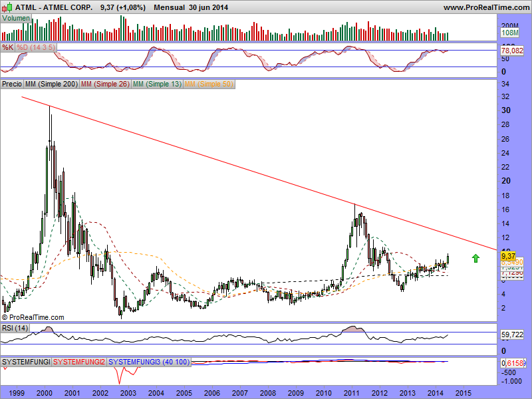This screenshot has width=532, height=399.
Task: Click the Mensual timeframe text
Action: point(169,7)
